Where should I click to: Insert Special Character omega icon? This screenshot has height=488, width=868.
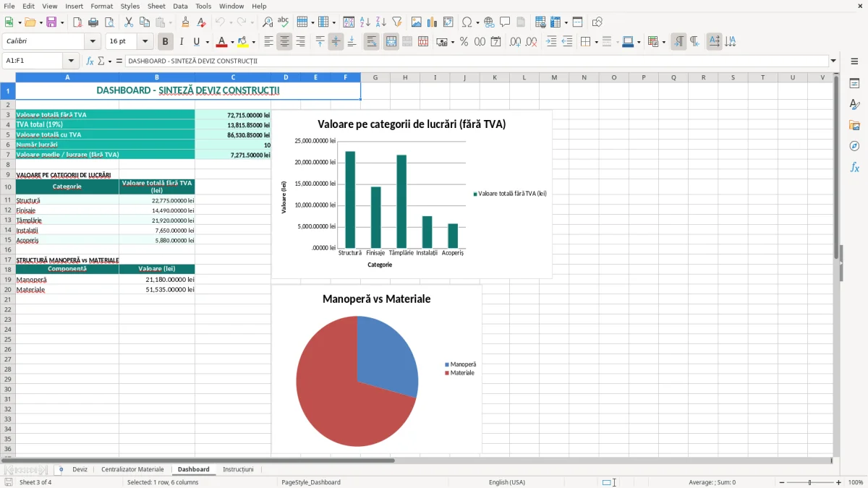click(467, 22)
